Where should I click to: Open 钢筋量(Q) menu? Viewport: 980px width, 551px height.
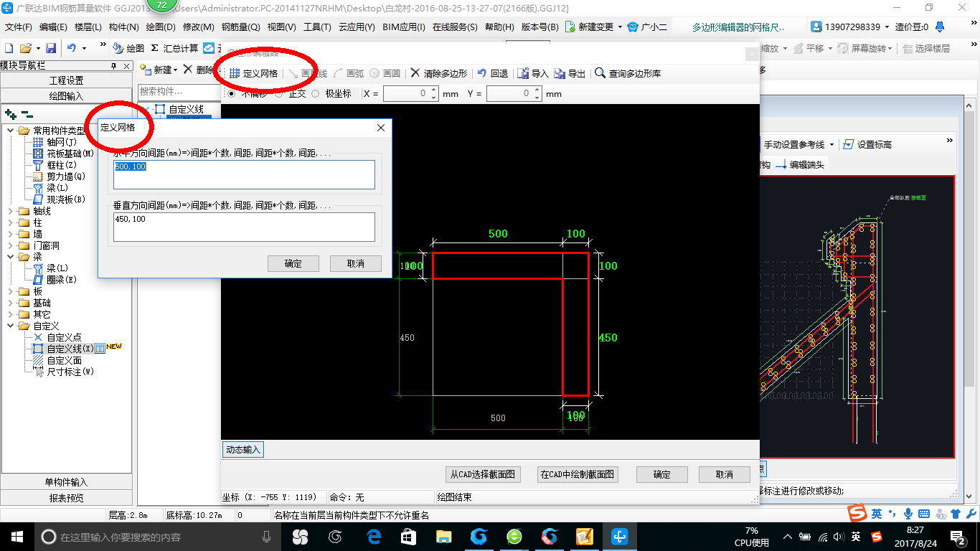point(241,27)
